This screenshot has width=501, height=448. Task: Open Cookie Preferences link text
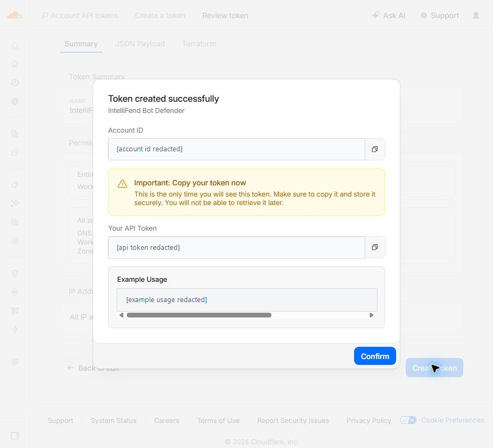[x=453, y=420]
